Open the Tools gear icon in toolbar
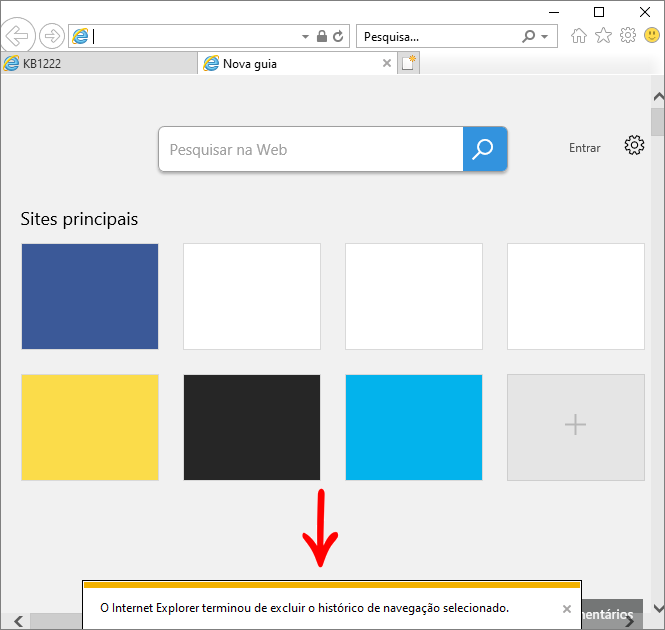The width and height of the screenshot is (665, 630). tap(628, 35)
